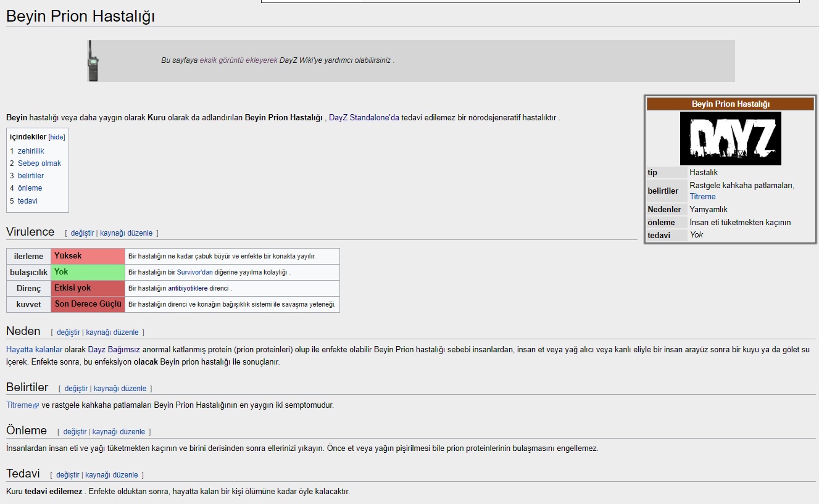
Task: Click the 'Hastalık' value in the infobox
Action: click(704, 173)
